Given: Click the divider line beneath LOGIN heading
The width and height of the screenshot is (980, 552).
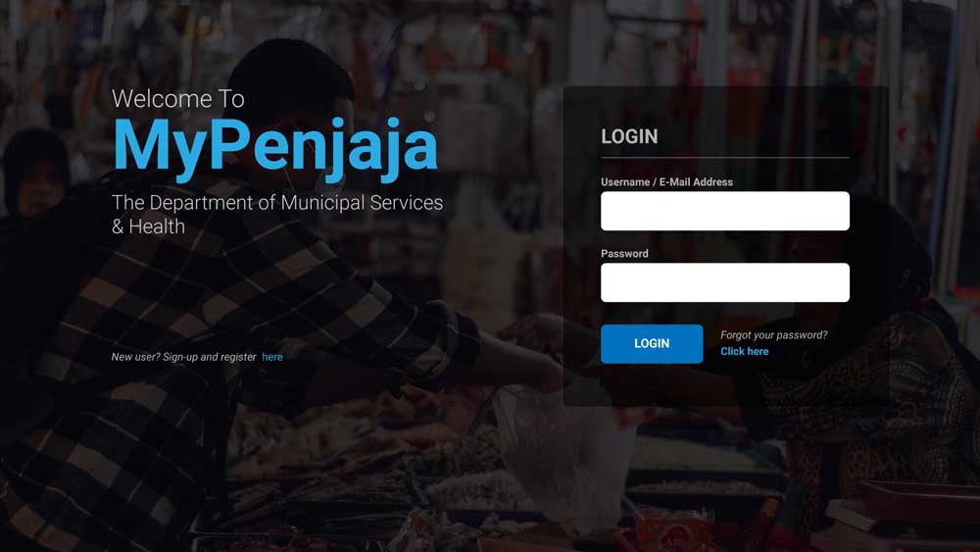Looking at the screenshot, I should [725, 158].
